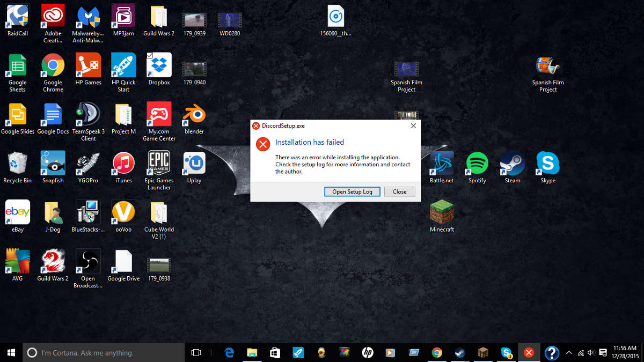
Task: Open the volume control in the tray
Action: click(x=591, y=352)
